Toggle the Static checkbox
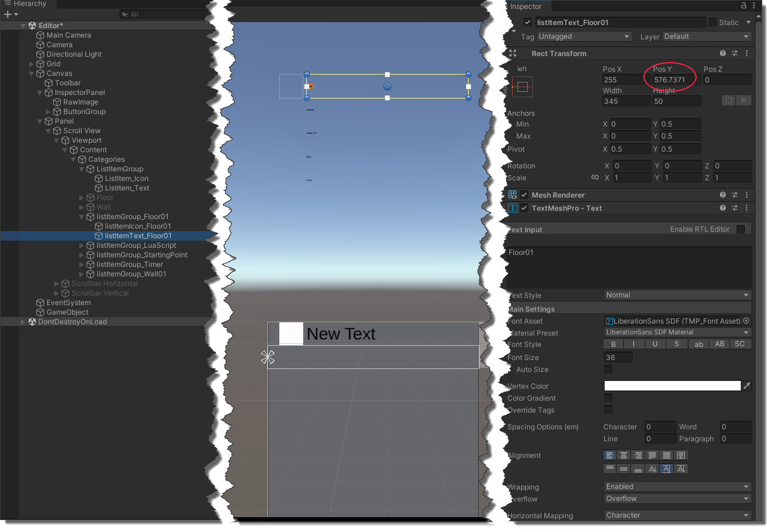 pyautogui.click(x=713, y=22)
